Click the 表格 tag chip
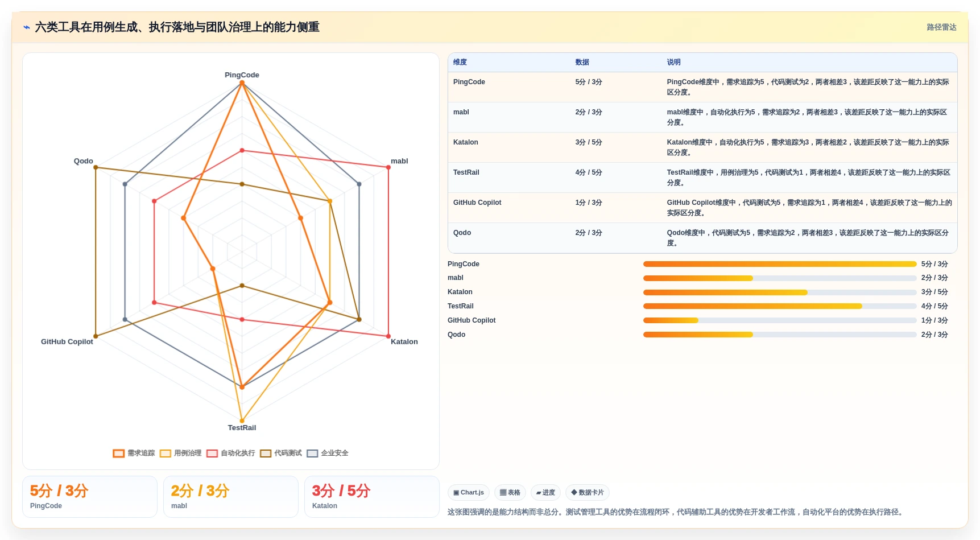Screen dimensions: 980x540 click(510, 493)
